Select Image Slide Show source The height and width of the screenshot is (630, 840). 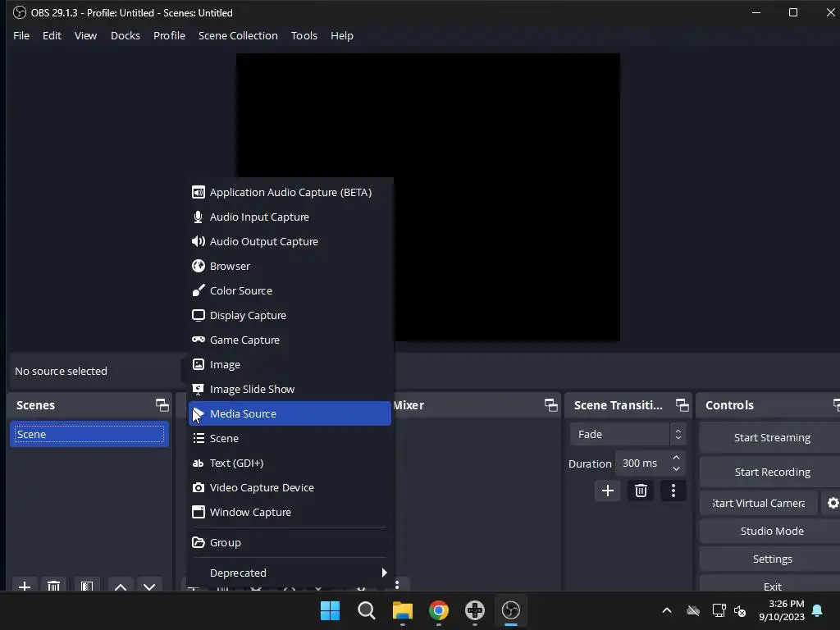tap(290, 390)
